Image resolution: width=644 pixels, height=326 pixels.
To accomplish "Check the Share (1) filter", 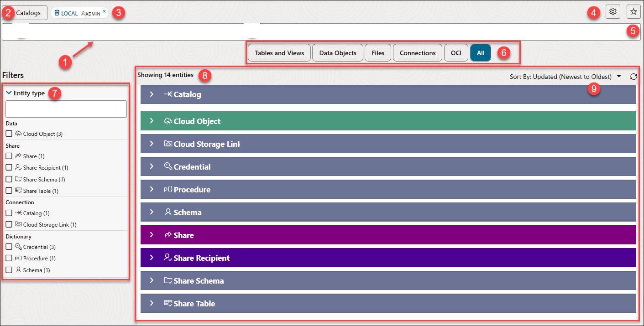I will (9, 156).
